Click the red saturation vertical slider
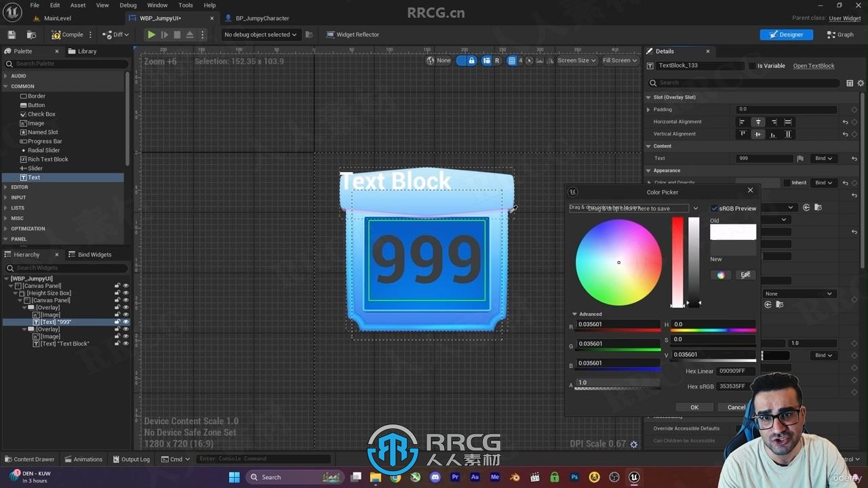This screenshot has height=488, width=868. tap(677, 262)
